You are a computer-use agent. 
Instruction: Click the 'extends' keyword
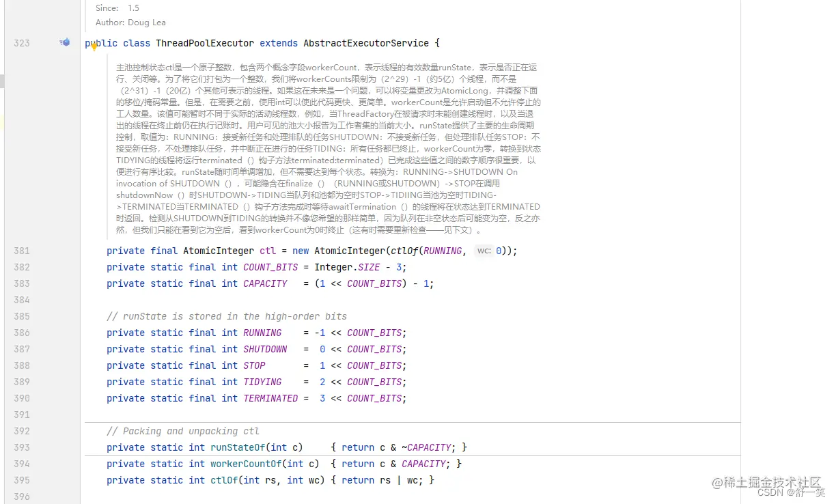pyautogui.click(x=279, y=43)
